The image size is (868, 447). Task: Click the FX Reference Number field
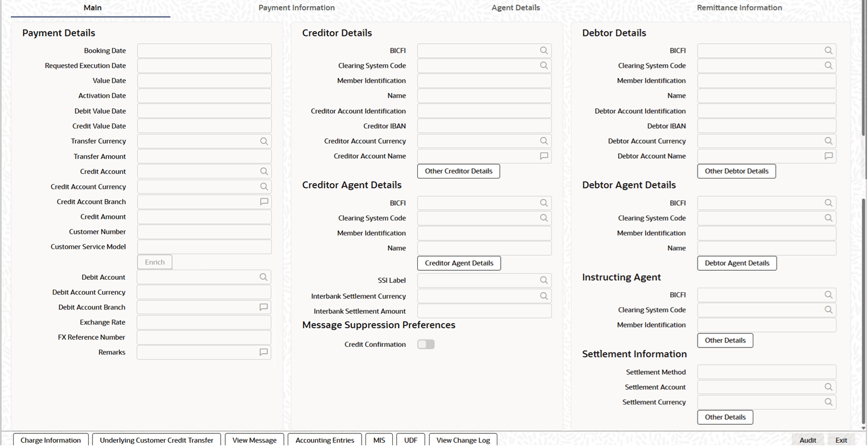[x=204, y=337]
